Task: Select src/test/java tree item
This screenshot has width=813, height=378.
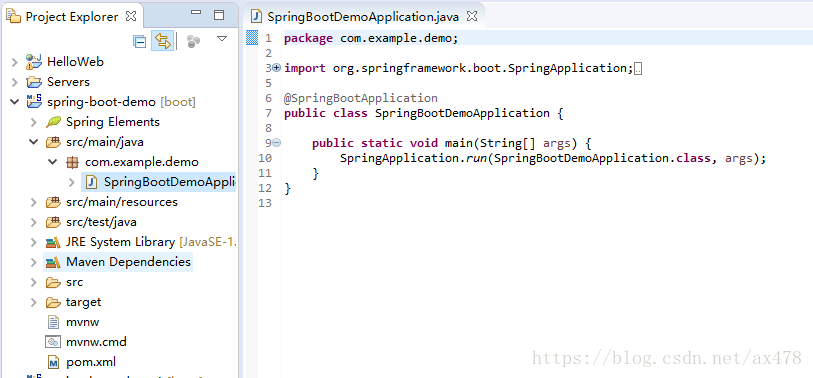Action: click(x=101, y=222)
